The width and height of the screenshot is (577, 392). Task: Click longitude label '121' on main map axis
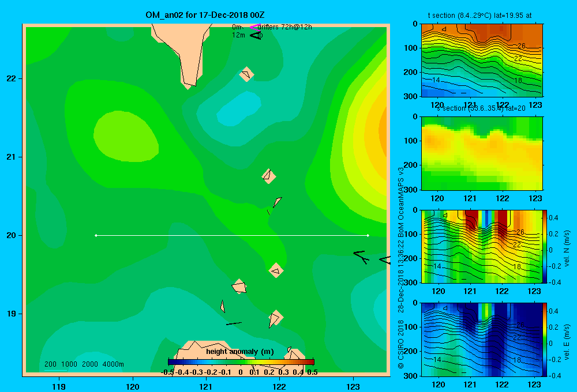(206, 386)
